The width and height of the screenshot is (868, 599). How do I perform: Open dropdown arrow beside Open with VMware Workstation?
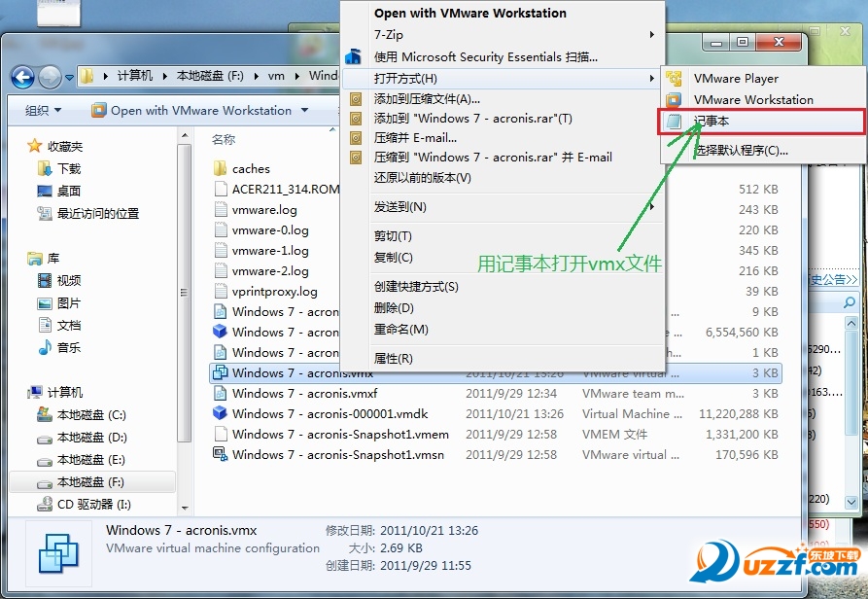coord(304,111)
